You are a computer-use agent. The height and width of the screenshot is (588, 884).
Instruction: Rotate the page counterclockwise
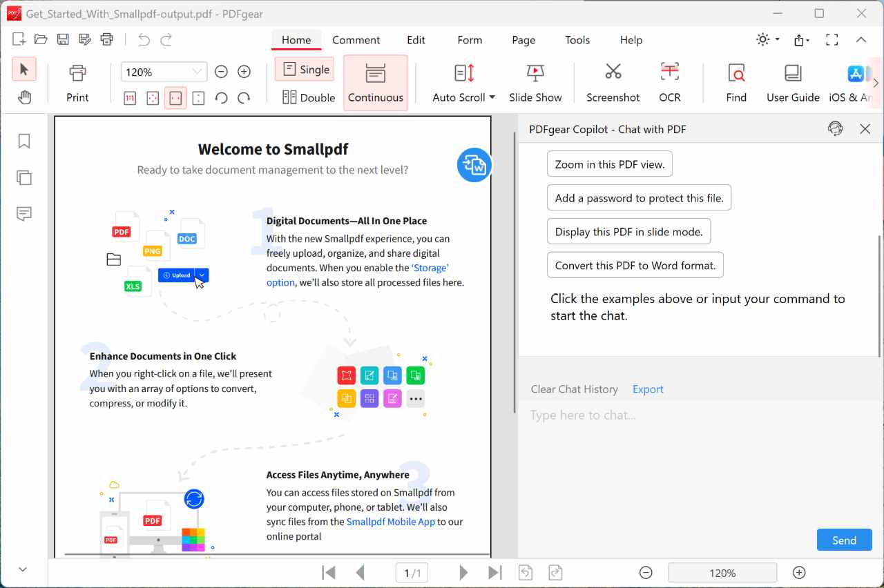pyautogui.click(x=221, y=98)
